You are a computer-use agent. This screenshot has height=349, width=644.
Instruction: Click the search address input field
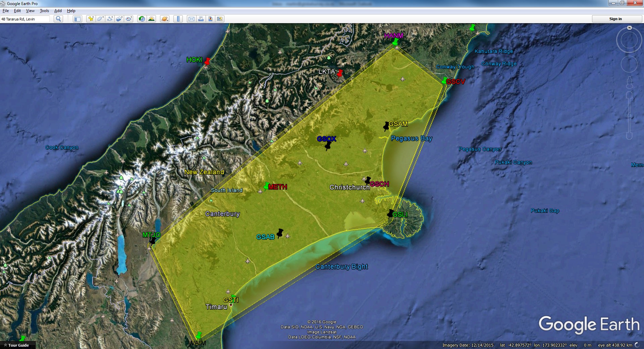click(25, 19)
